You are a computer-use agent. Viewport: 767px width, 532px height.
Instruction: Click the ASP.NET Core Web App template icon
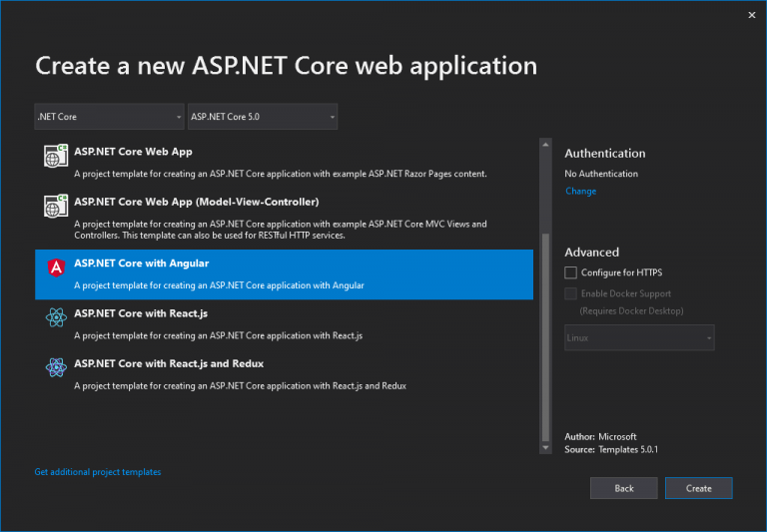[55, 157]
